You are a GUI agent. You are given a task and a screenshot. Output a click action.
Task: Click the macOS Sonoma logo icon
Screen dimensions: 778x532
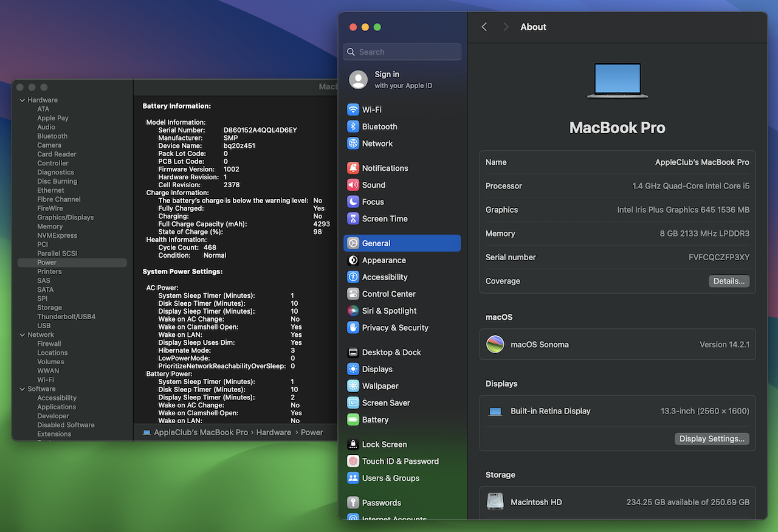coord(495,344)
